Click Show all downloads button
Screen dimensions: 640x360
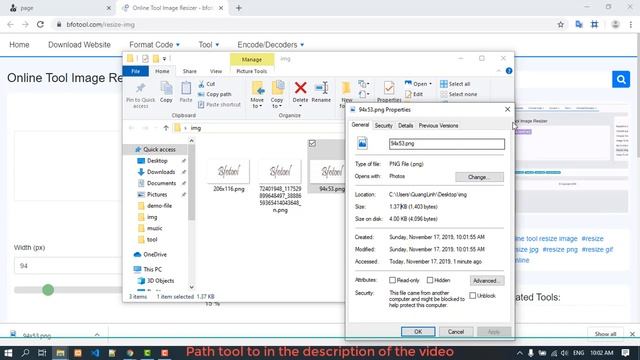[605, 334]
